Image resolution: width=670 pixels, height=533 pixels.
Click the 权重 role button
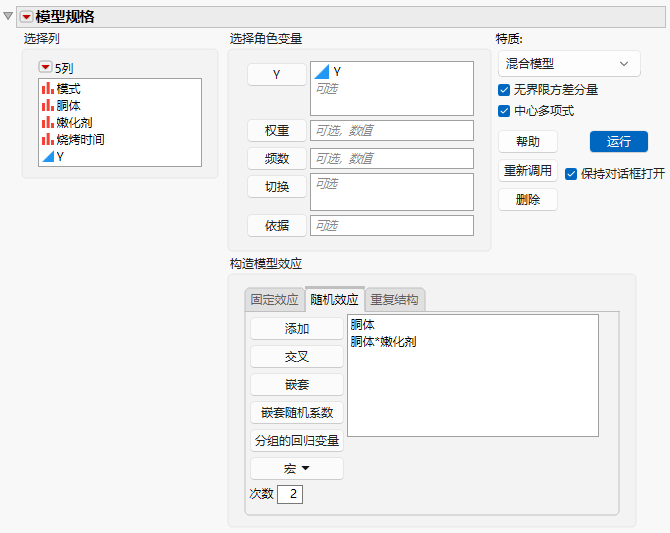(x=276, y=130)
